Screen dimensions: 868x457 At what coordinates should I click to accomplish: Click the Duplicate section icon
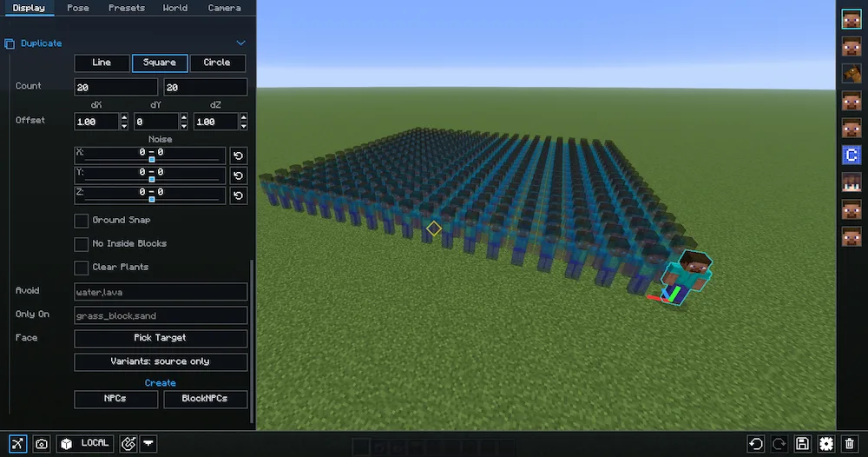pos(10,43)
